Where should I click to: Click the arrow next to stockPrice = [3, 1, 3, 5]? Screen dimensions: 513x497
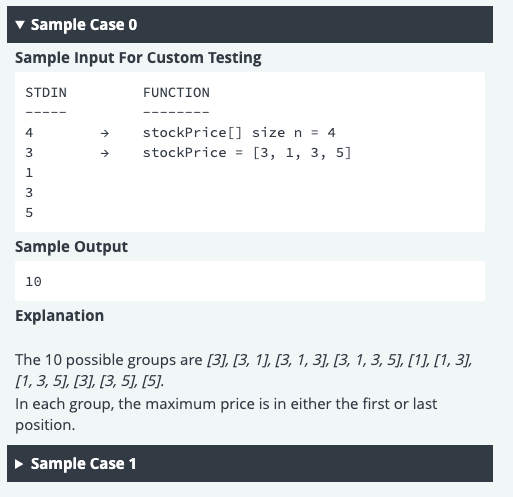pyautogui.click(x=105, y=153)
